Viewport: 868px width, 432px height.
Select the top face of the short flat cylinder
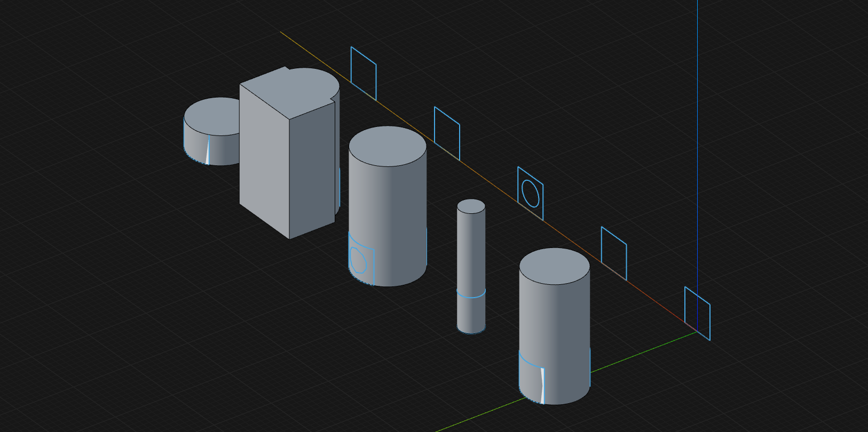[212, 116]
